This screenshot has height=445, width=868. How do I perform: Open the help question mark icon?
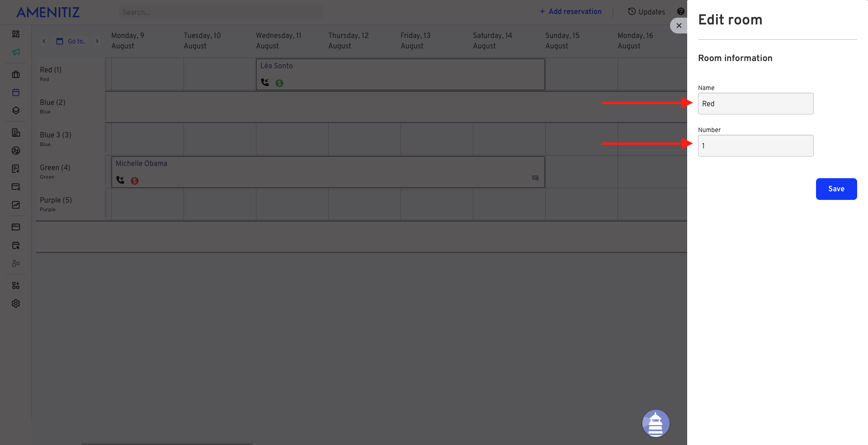(680, 12)
